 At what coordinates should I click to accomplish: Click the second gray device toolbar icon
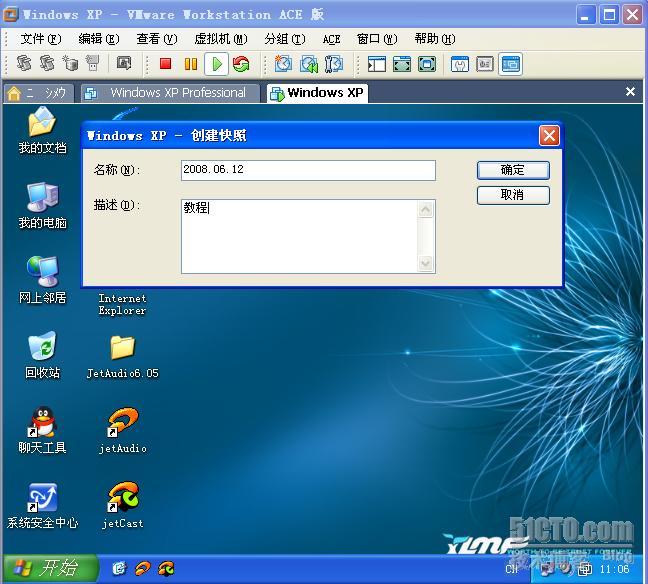click(x=47, y=63)
